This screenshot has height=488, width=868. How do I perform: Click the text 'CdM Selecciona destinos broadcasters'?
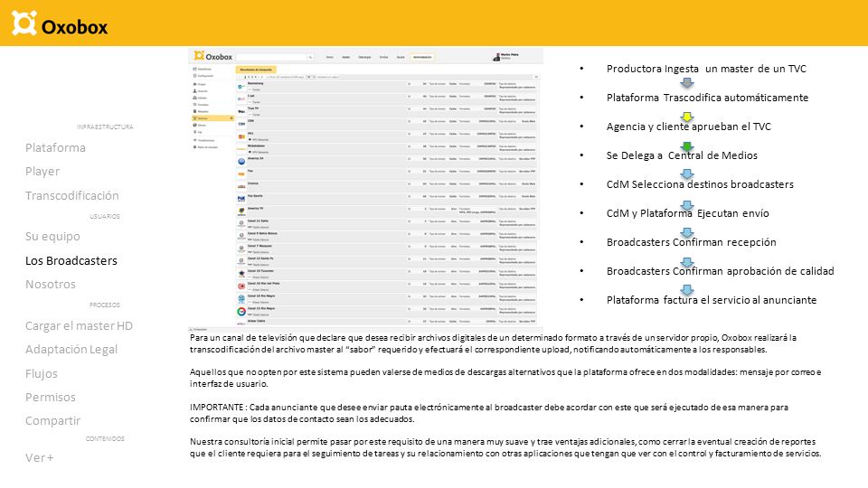click(x=700, y=184)
